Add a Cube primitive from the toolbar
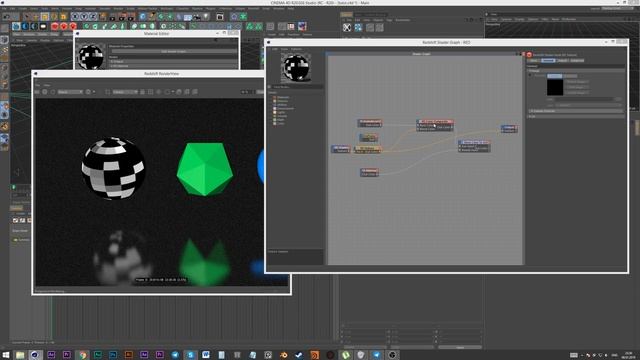 pyautogui.click(x=142, y=17)
